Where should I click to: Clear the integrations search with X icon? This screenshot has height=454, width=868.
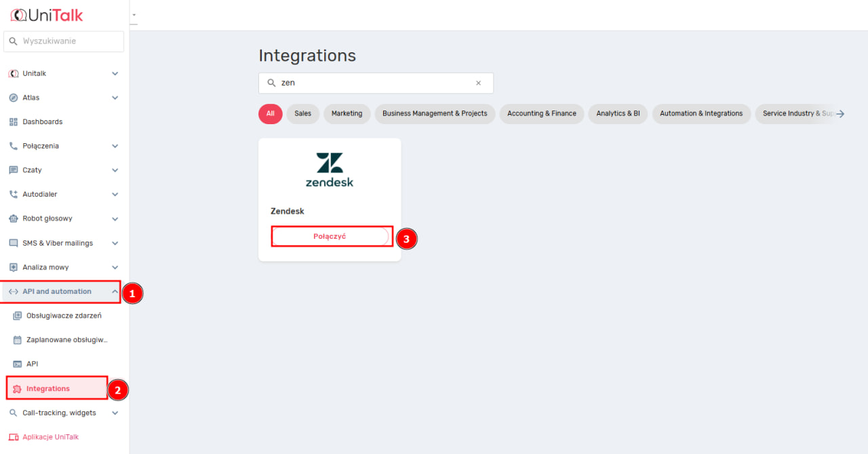[x=478, y=83]
